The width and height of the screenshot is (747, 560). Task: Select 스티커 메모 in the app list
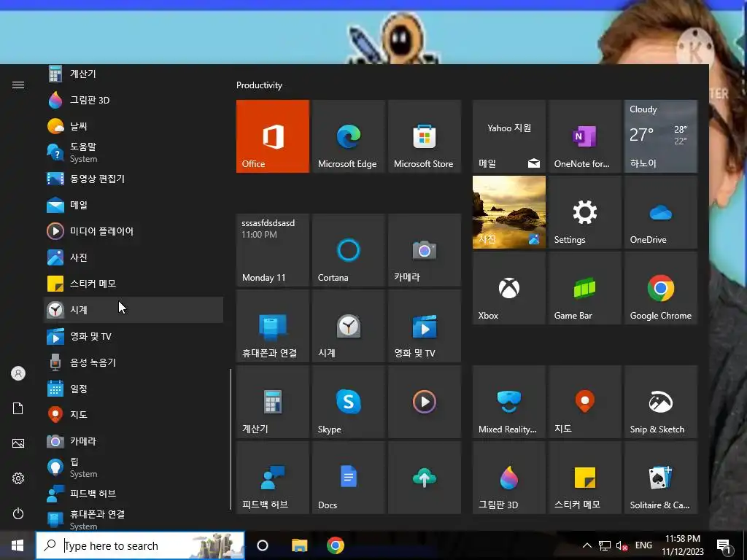coord(133,284)
